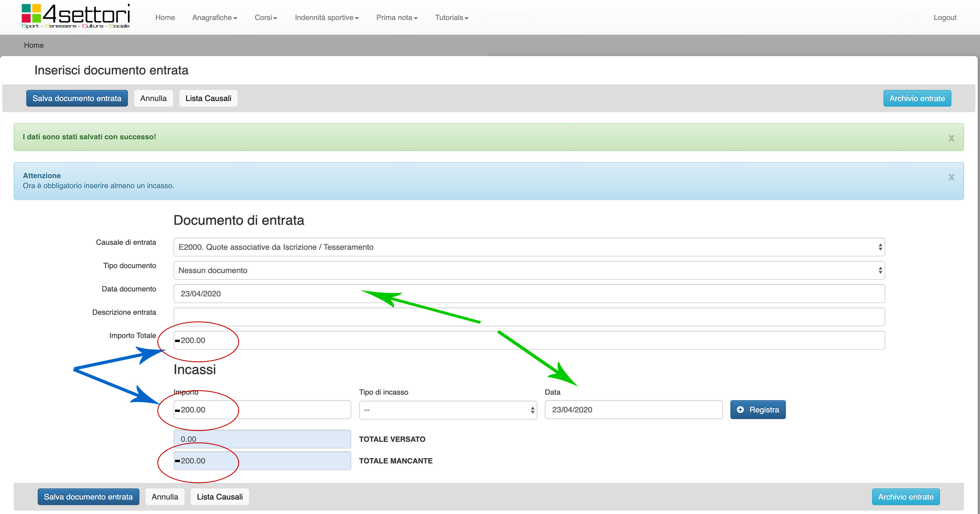Click the Home breadcrumb link
The width and height of the screenshot is (980, 514).
[x=33, y=45]
